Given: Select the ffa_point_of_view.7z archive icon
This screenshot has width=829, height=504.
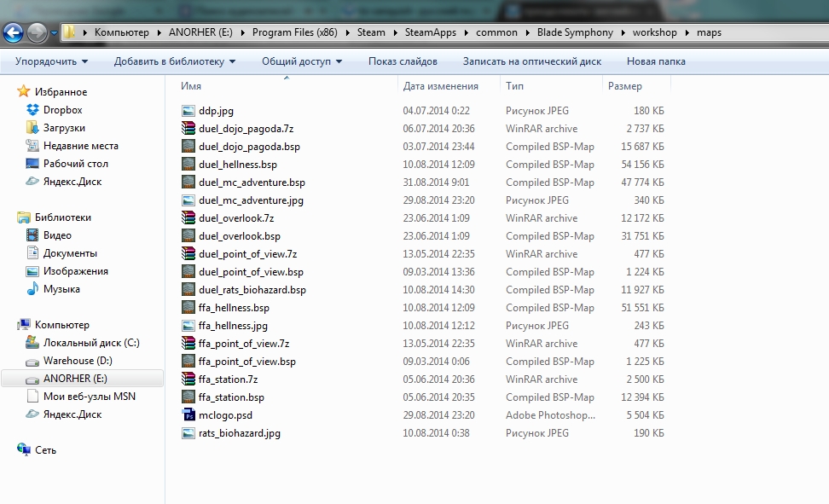Looking at the screenshot, I should [x=188, y=344].
